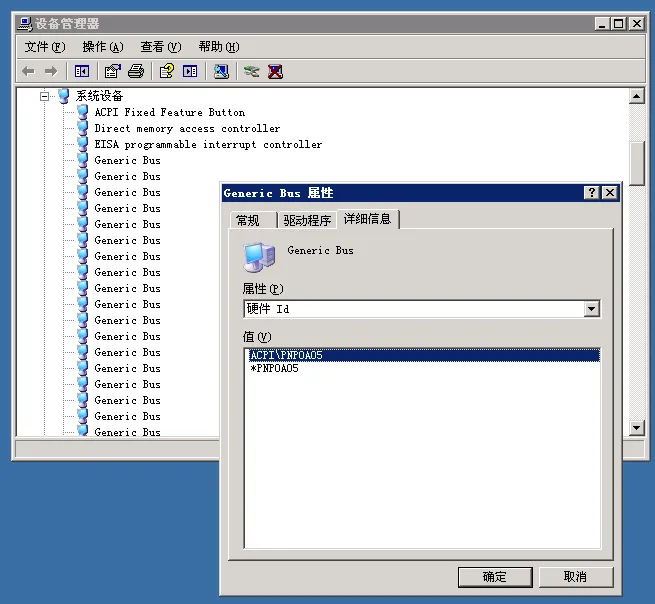Open the 帮助(H) menu
This screenshot has height=604, width=655.
[219, 47]
